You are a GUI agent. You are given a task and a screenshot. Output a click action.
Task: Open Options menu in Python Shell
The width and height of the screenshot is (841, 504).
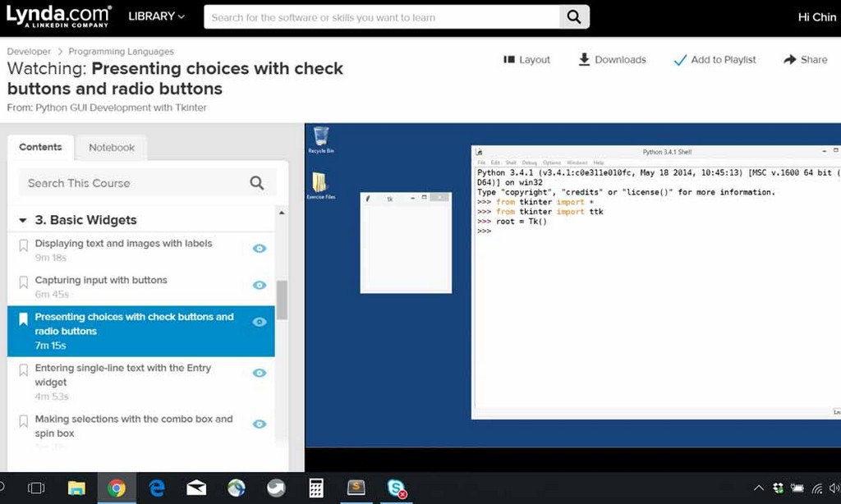(551, 163)
